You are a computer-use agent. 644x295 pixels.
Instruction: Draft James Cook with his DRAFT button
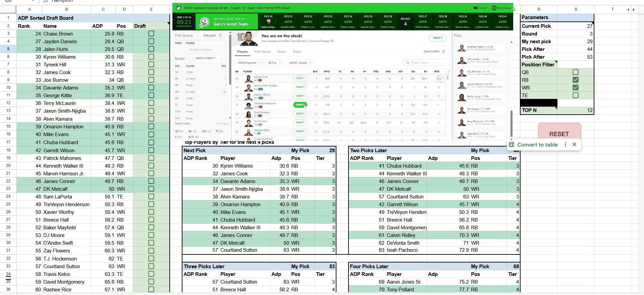300,78
